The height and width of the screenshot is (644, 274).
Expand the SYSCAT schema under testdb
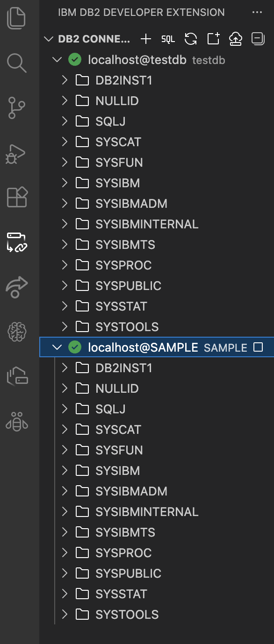(x=64, y=142)
